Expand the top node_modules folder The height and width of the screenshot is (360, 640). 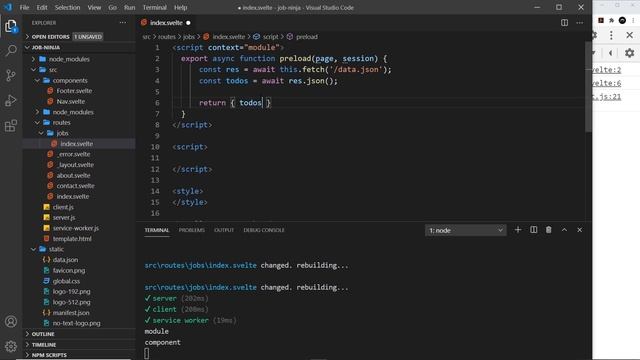click(x=80, y=59)
